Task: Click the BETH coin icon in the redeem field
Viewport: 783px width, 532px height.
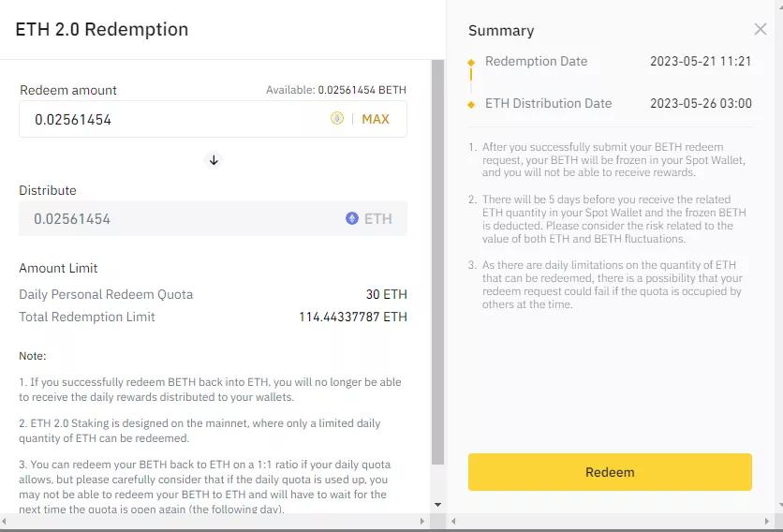Action: tap(337, 119)
